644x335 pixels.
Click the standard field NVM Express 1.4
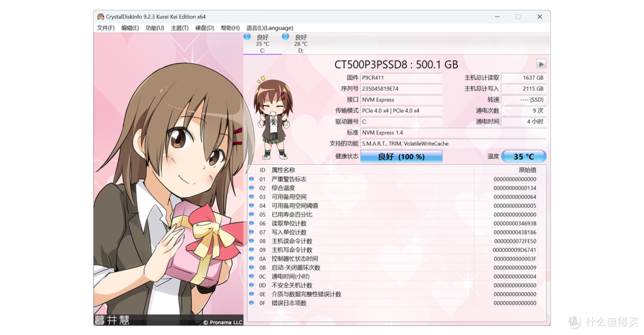(x=453, y=133)
